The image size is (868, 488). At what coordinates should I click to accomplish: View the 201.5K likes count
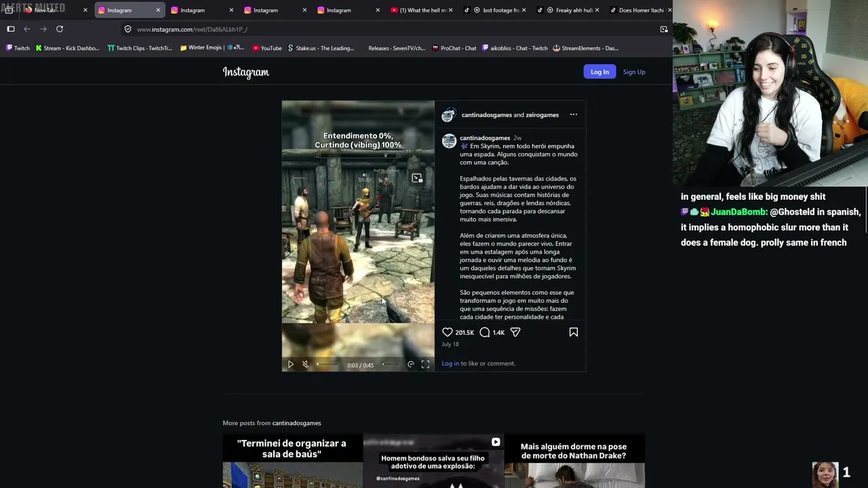(465, 333)
